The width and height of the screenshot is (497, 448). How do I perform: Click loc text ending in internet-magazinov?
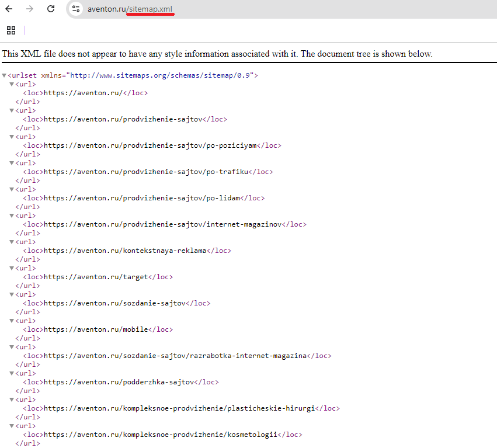click(x=162, y=224)
